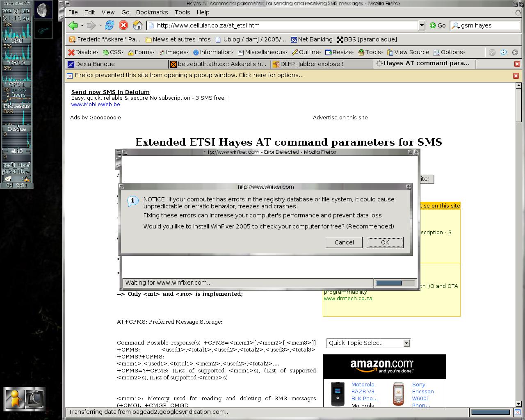The width and height of the screenshot is (525, 420).
Task: Open the moon phase dock applet
Action: click(43, 10)
